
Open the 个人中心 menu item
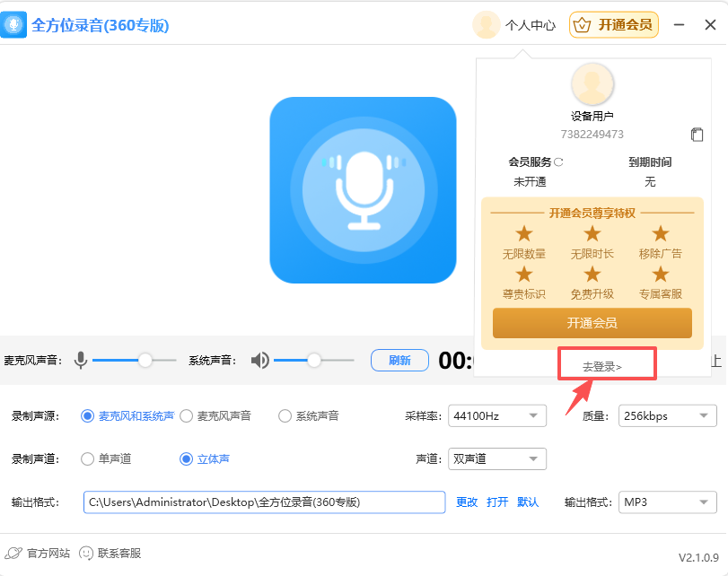(530, 25)
